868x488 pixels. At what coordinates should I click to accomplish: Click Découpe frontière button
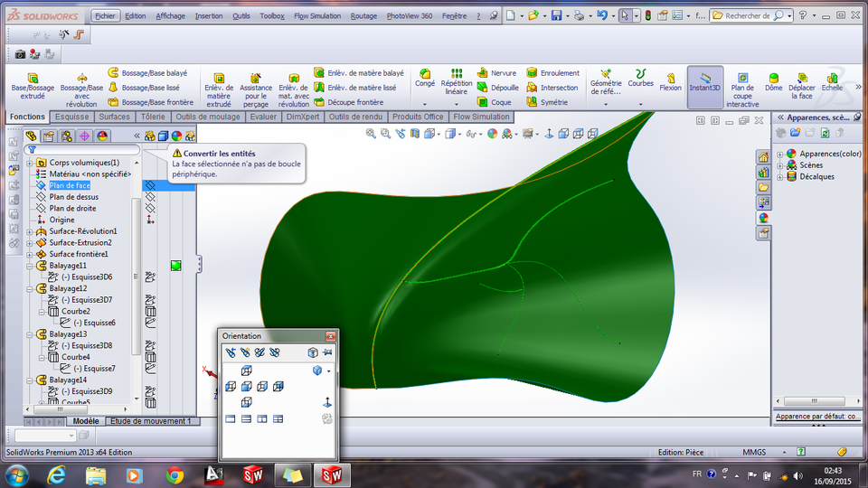[x=348, y=102]
